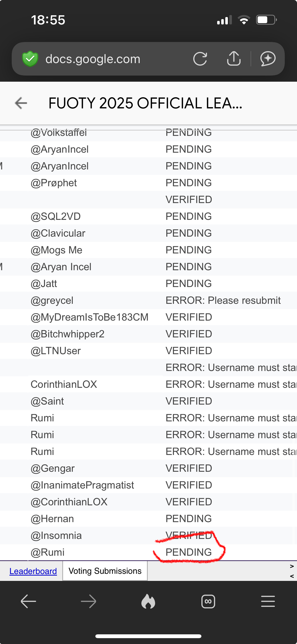Go back using the sheet header arrow
Viewport: 297px width, 644px height.
tap(21, 103)
